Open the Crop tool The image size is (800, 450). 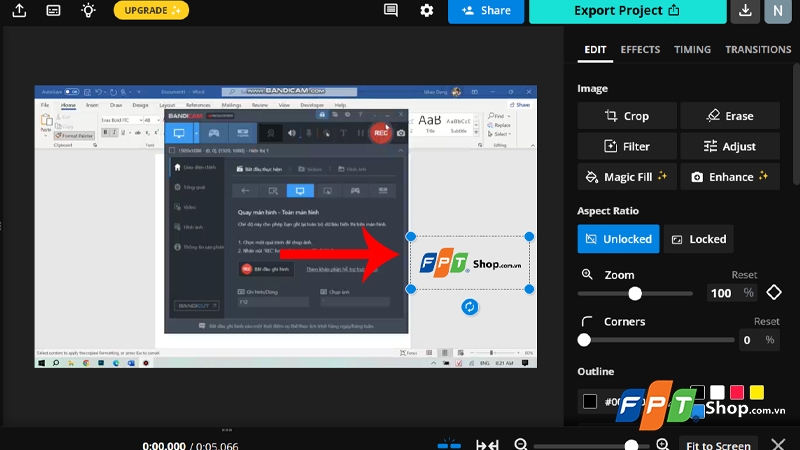coord(627,116)
